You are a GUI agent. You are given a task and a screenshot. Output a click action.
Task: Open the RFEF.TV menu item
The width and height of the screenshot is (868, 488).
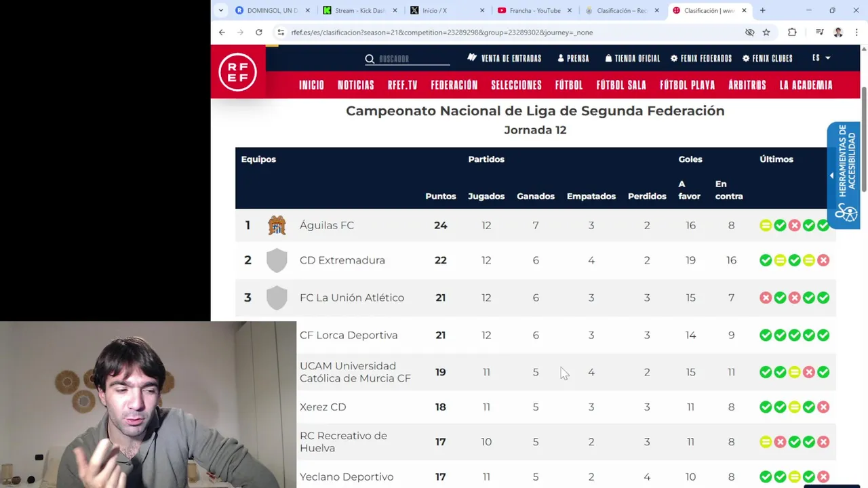pyautogui.click(x=403, y=85)
